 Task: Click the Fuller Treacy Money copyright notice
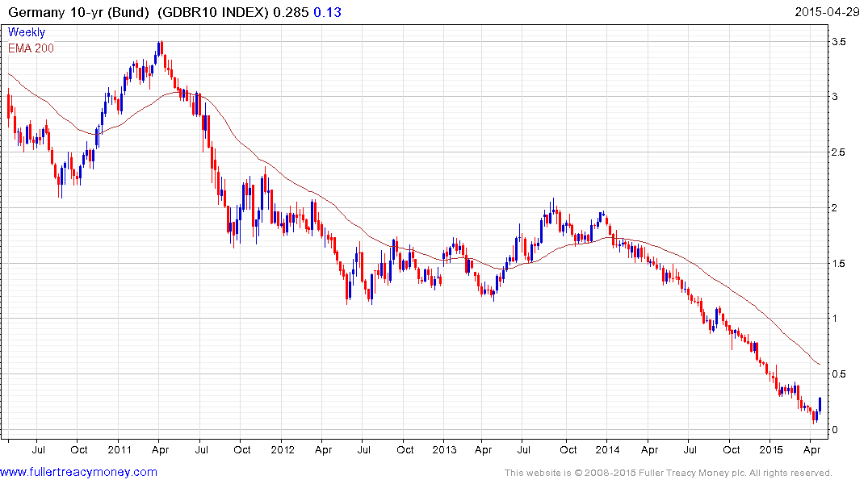668,473
